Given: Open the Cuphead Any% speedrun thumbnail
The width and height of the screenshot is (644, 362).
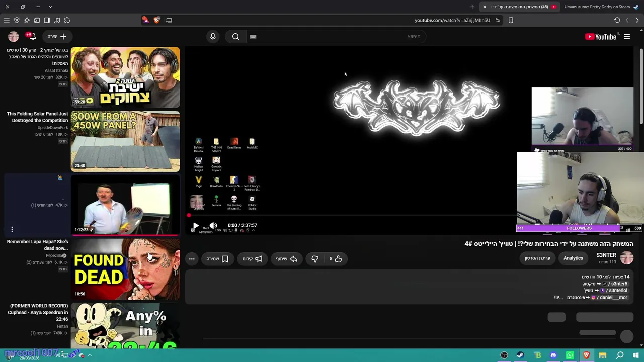Looking at the screenshot, I should point(125,325).
